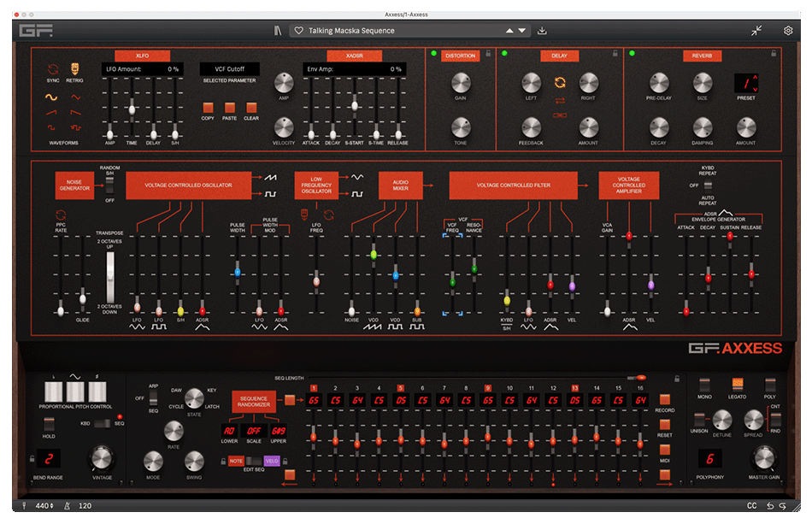Click the Seq Length padlock icon
The height and width of the screenshot is (524, 812).
[x=677, y=379]
